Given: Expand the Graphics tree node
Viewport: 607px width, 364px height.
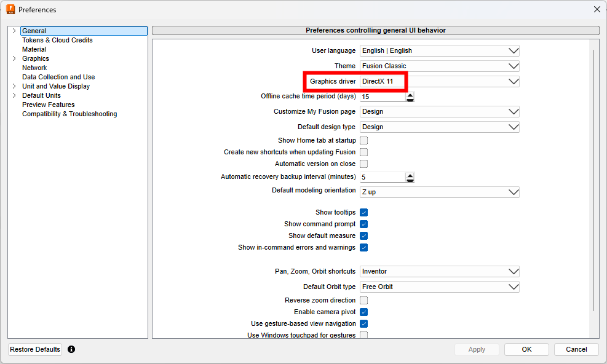Looking at the screenshot, I should [14, 58].
